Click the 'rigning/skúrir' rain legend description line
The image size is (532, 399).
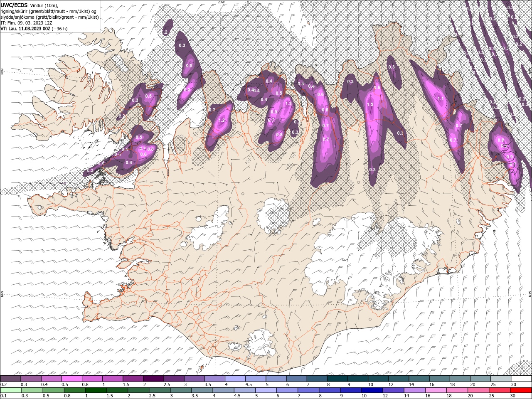(49, 11)
